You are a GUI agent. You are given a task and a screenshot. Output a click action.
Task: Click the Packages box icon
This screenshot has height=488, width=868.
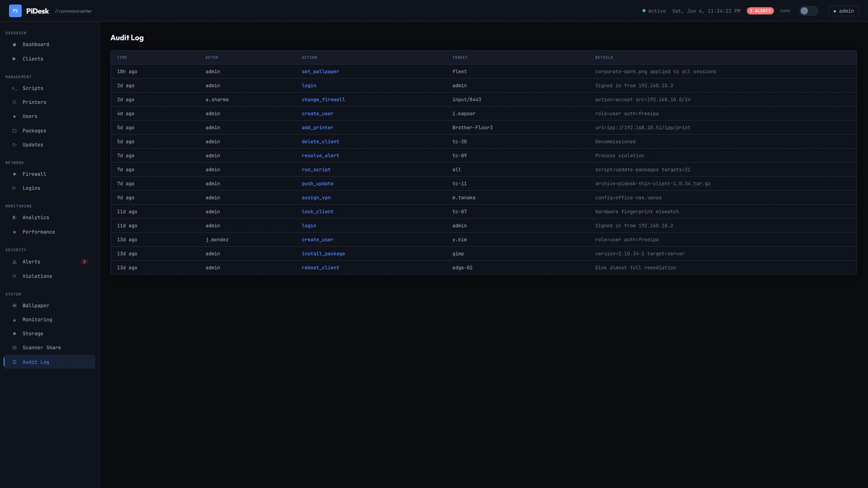[x=14, y=131]
